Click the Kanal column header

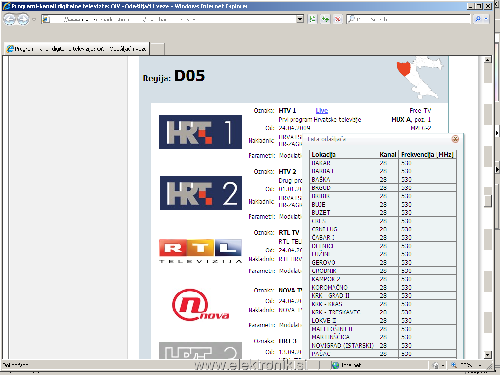(x=388, y=155)
